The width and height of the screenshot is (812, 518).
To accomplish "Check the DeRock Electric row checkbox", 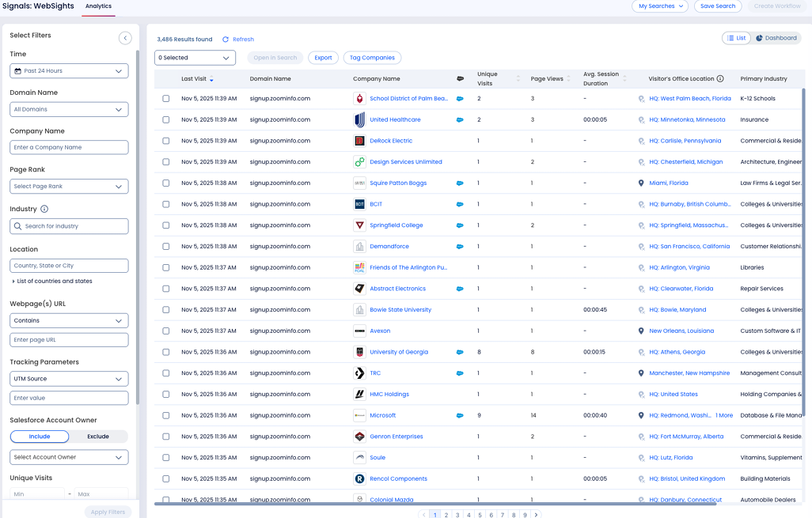I will 165,141.
